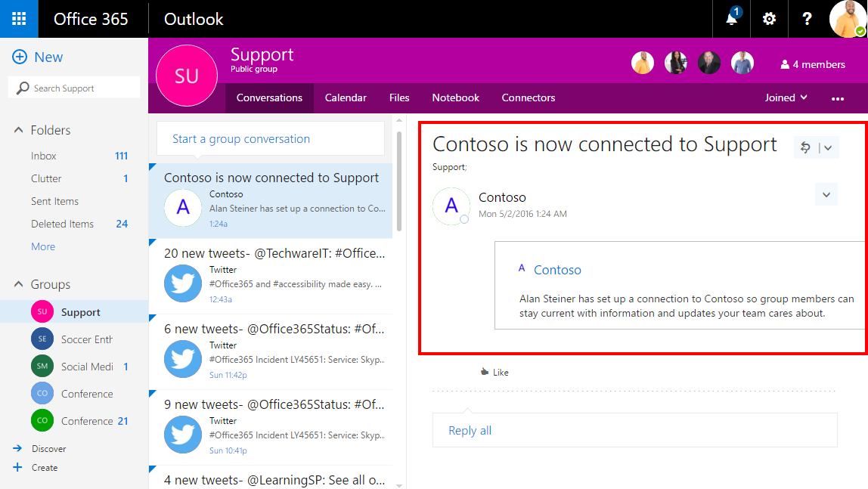Click the help question mark icon
Image resolution: width=868 pixels, height=489 pixels.
click(x=807, y=19)
